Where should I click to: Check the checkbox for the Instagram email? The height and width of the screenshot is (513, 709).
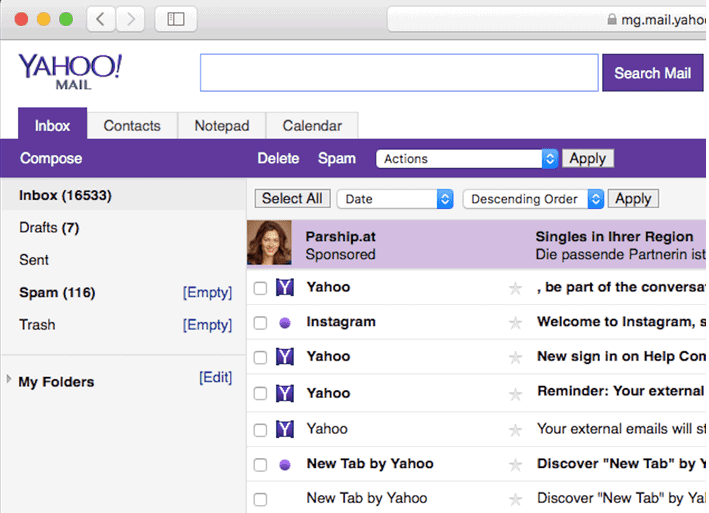260,323
